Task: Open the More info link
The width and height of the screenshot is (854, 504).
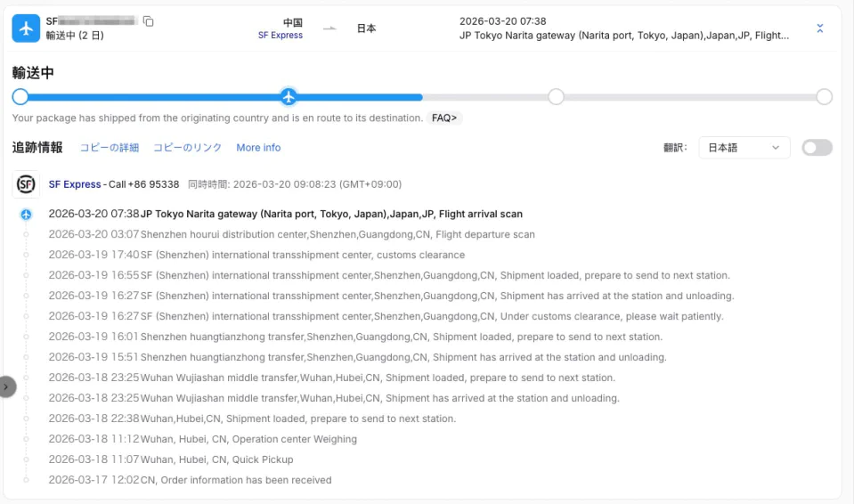Action: [258, 148]
